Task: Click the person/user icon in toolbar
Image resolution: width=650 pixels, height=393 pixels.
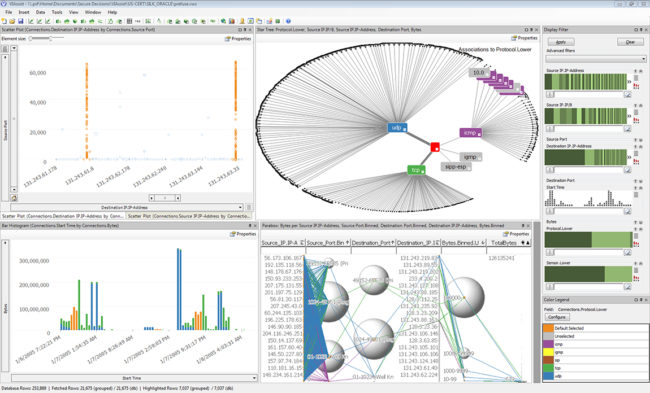Action: (x=242, y=21)
